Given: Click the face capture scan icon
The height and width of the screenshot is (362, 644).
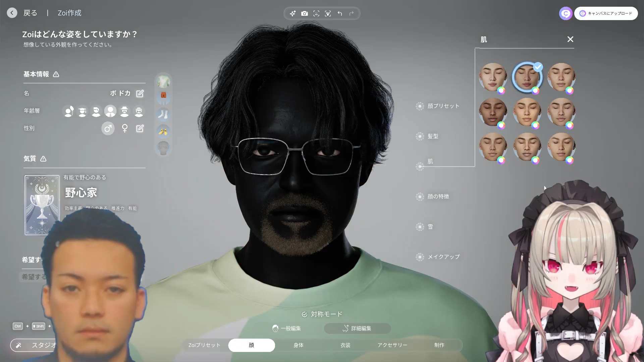Looking at the screenshot, I should click(x=316, y=13).
